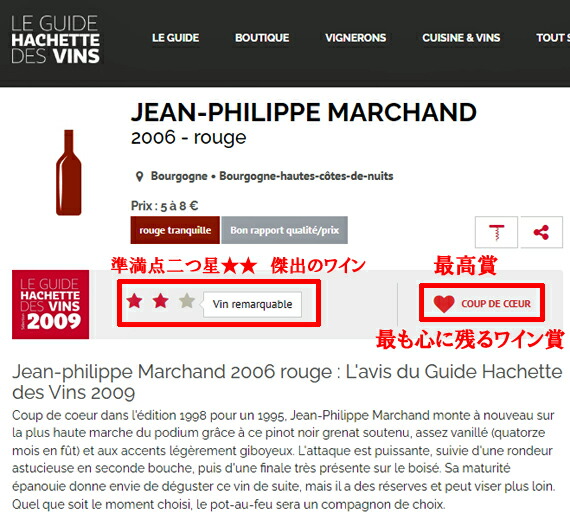Click the red heart Coup de Cœur icon
This screenshot has height=520, width=570.
444,303
